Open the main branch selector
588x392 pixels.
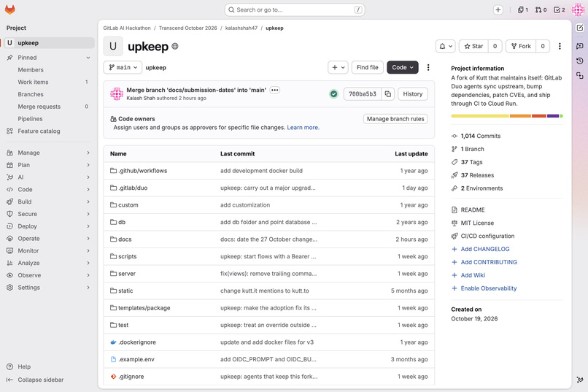pos(123,67)
